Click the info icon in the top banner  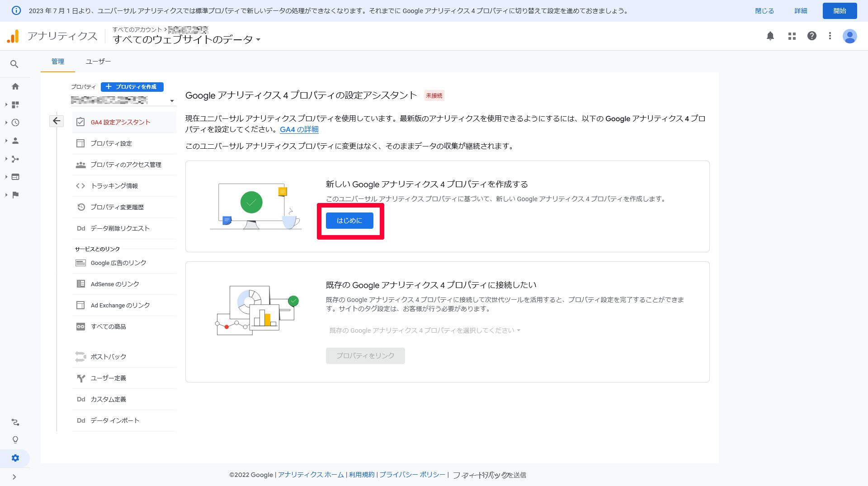(16, 10)
